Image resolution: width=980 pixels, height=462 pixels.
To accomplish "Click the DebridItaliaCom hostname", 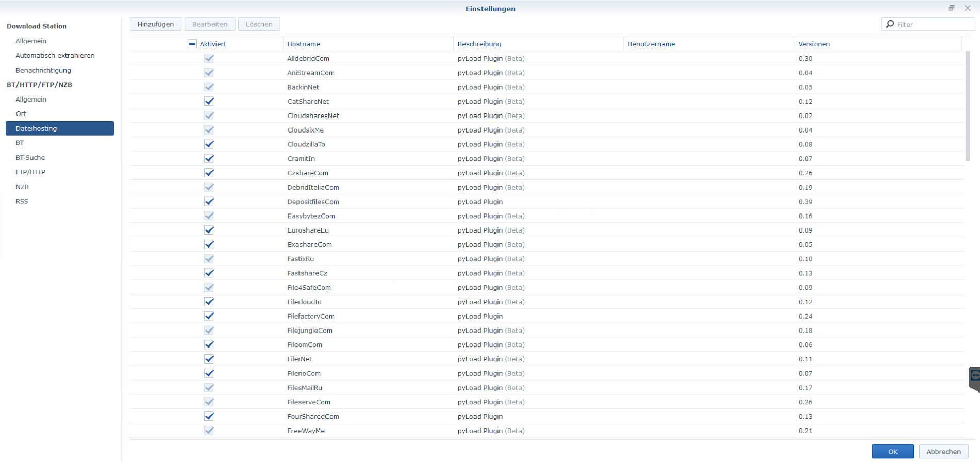I will tap(313, 187).
